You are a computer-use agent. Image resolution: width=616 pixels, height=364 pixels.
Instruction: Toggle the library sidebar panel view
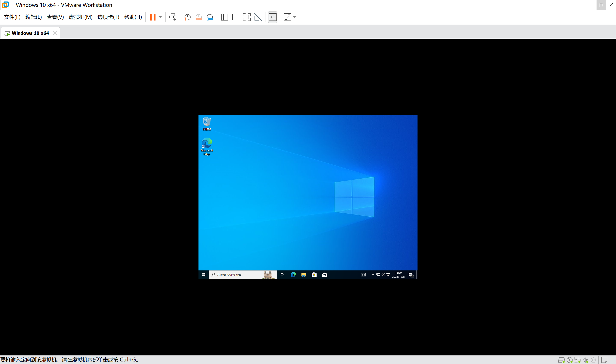[224, 17]
